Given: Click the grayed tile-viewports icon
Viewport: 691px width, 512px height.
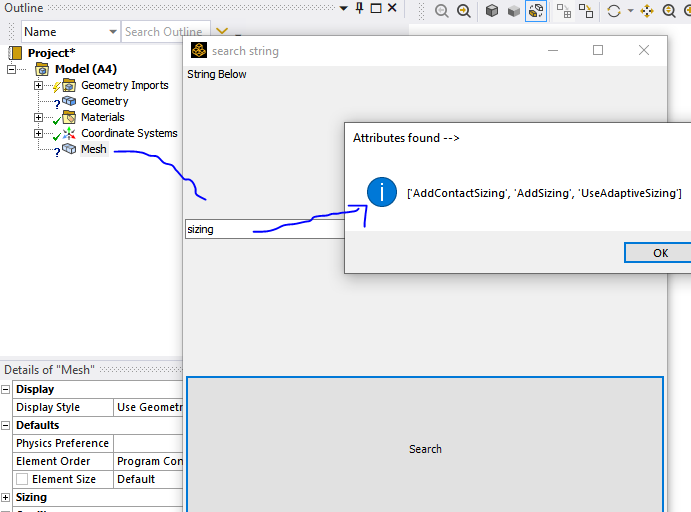Looking at the screenshot, I should (564, 11).
